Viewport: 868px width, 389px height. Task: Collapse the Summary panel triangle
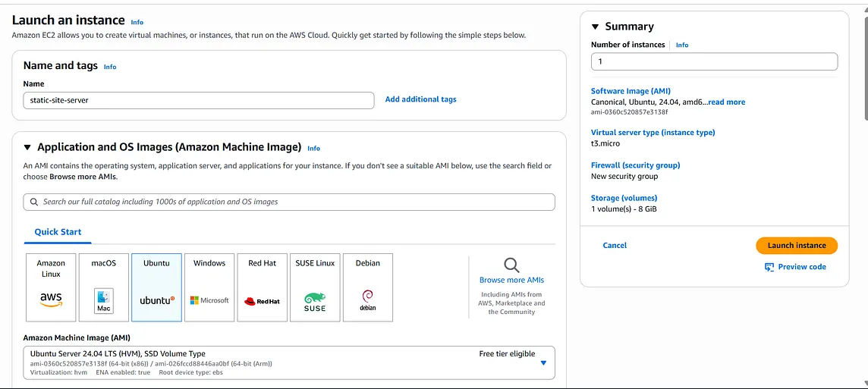click(595, 27)
